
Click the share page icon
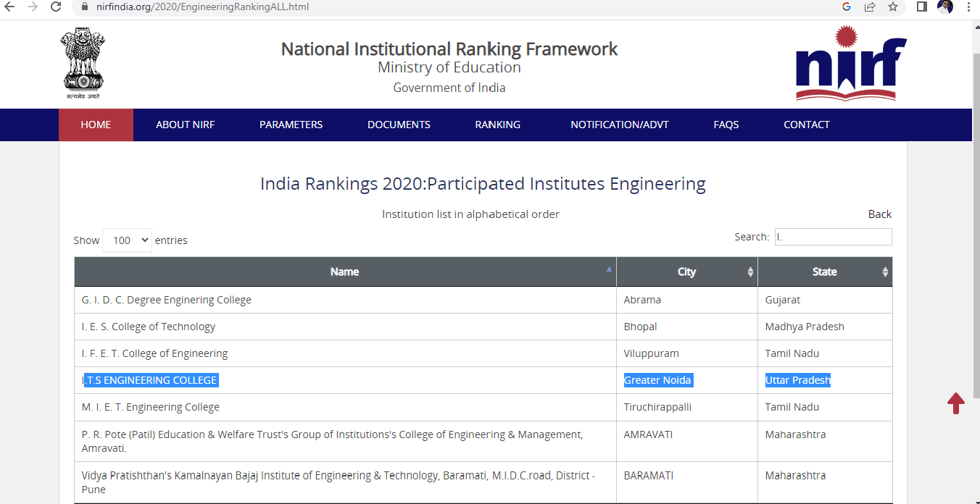click(870, 7)
